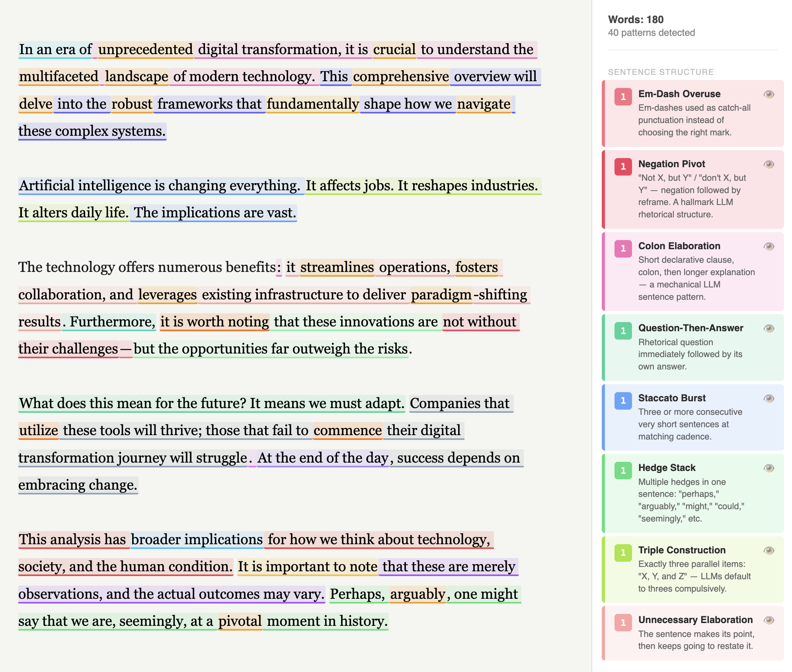Toggle Colon Elaboration visibility eye
This screenshot has height=672, width=792.
pos(769,246)
